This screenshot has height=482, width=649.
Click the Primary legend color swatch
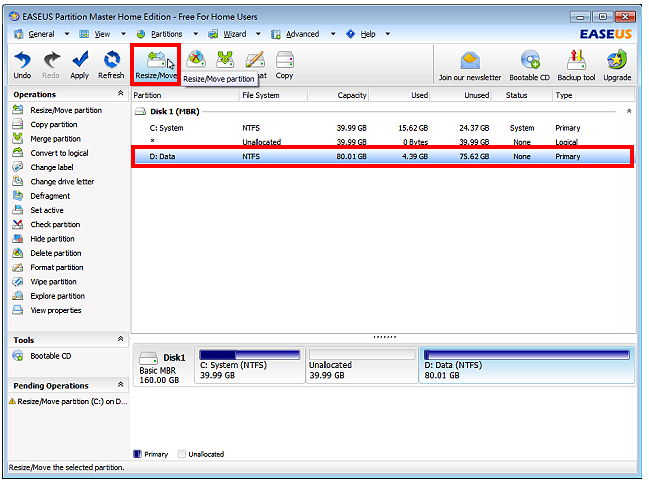point(137,454)
